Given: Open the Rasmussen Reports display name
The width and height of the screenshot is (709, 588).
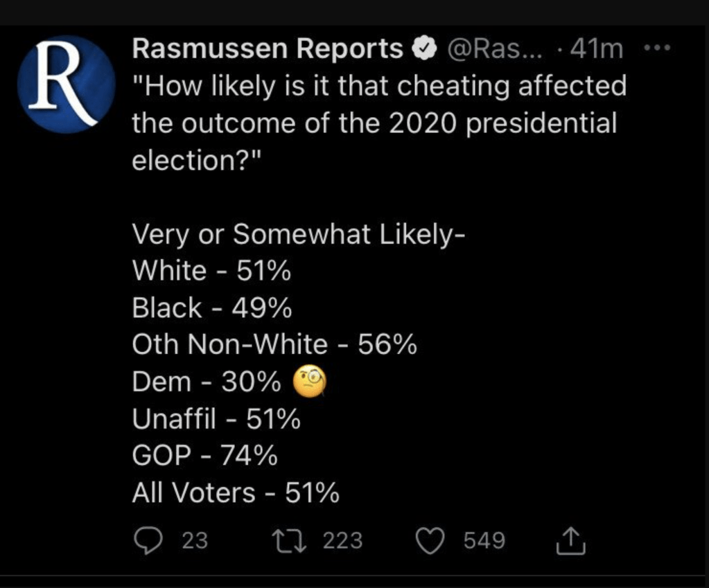Looking at the screenshot, I should [268, 49].
